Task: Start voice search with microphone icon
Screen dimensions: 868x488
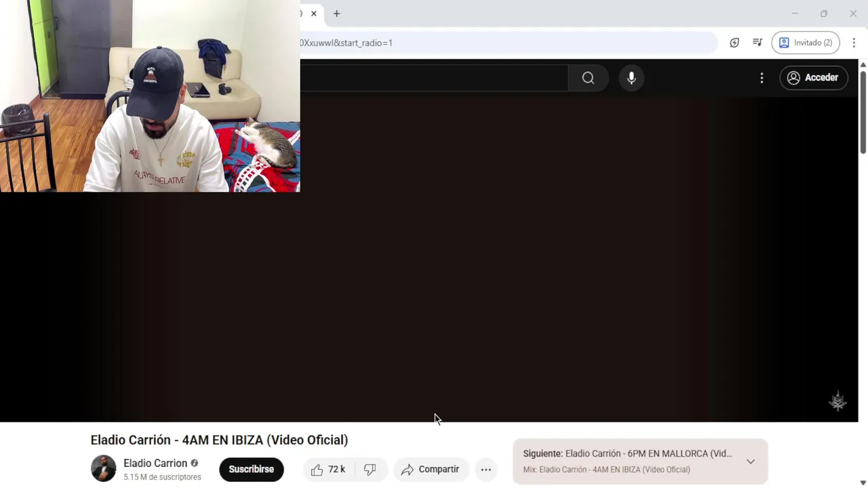Action: pyautogui.click(x=631, y=78)
